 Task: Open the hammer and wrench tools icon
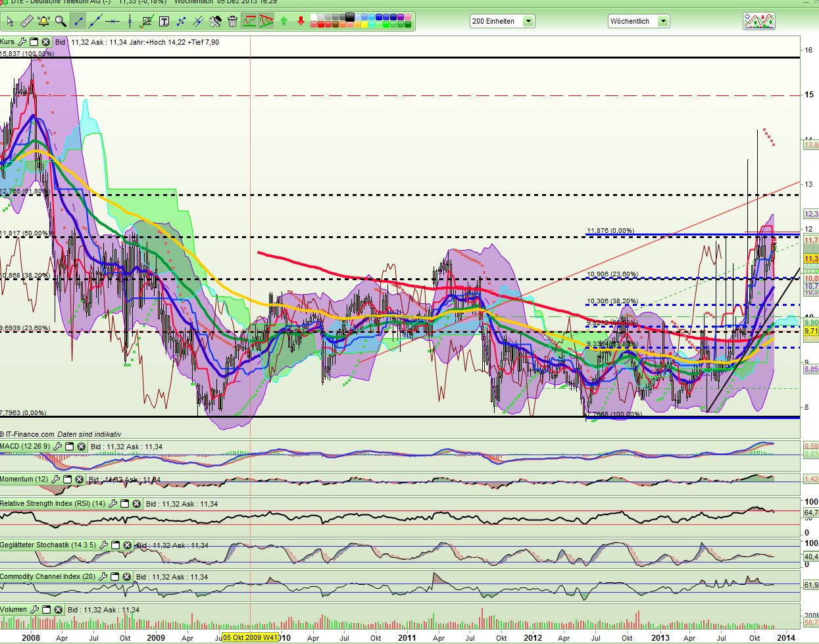[215, 22]
